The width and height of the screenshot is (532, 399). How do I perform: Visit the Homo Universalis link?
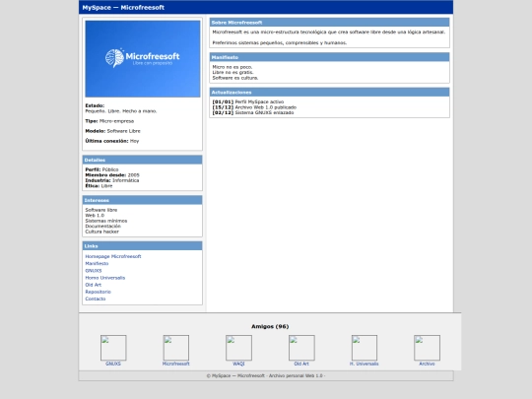(x=104, y=278)
